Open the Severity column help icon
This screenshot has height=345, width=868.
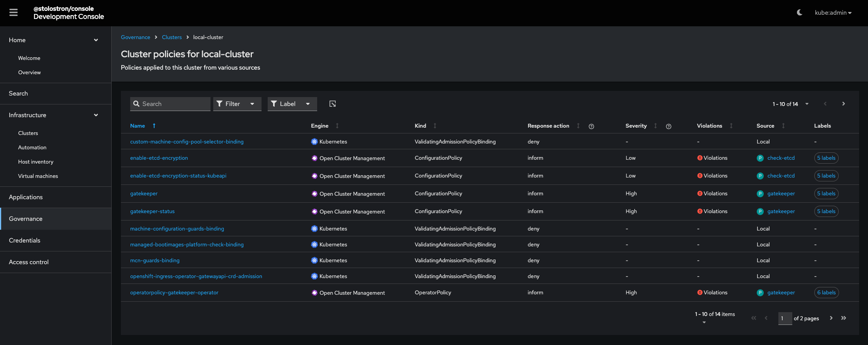point(669,126)
